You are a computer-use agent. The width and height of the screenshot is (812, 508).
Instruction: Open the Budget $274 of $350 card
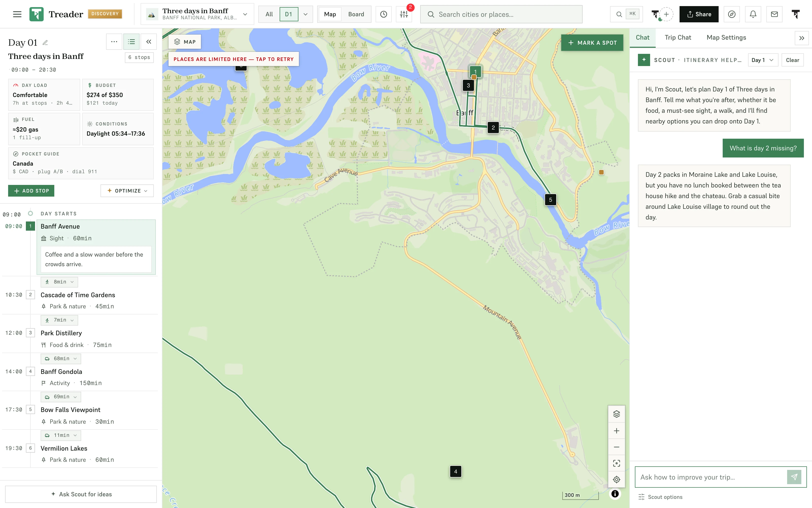[x=118, y=95]
